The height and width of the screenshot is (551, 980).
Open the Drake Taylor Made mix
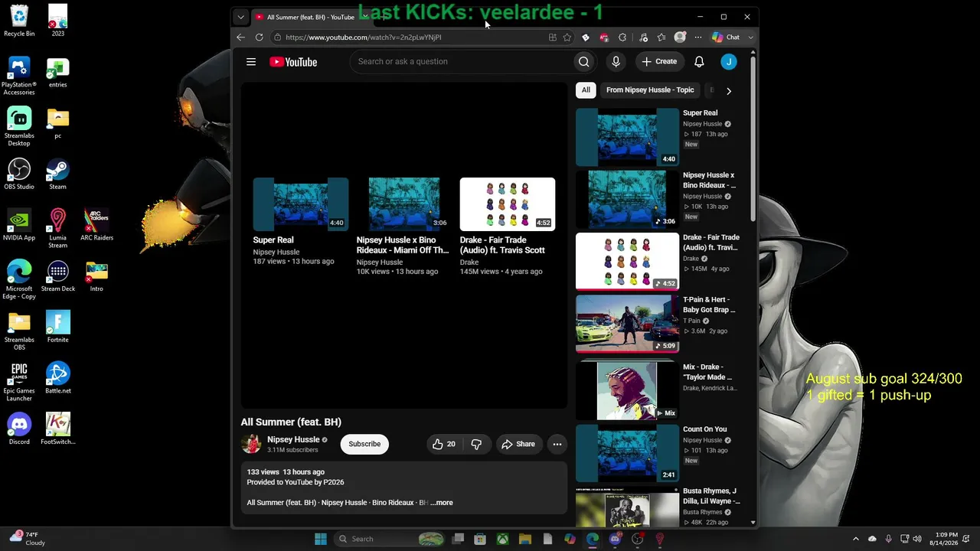(627, 391)
